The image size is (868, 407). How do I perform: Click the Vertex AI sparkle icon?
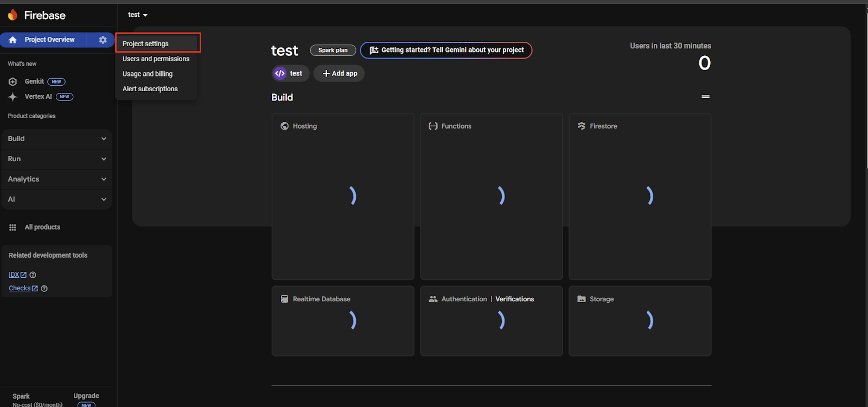[x=12, y=97]
